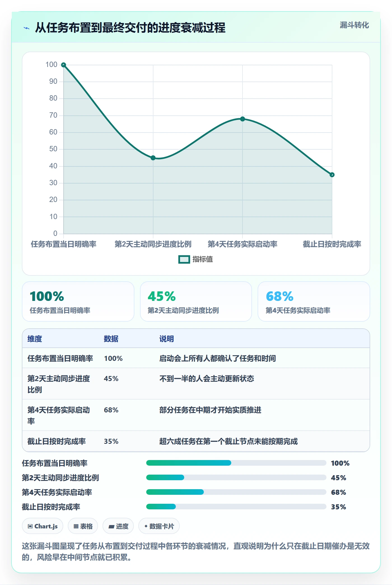Viewport: 392px width, 585px height.
Task: Click the chart point at value 100
Action: point(64,65)
